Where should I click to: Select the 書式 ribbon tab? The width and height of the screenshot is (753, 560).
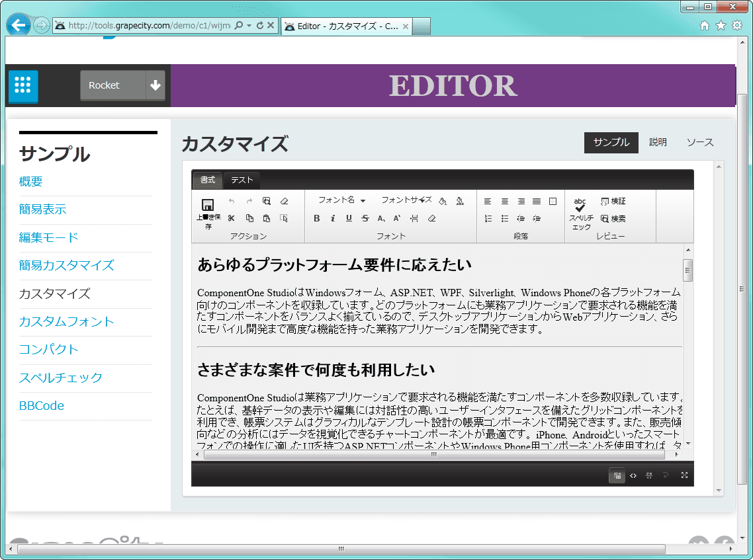pyautogui.click(x=208, y=180)
